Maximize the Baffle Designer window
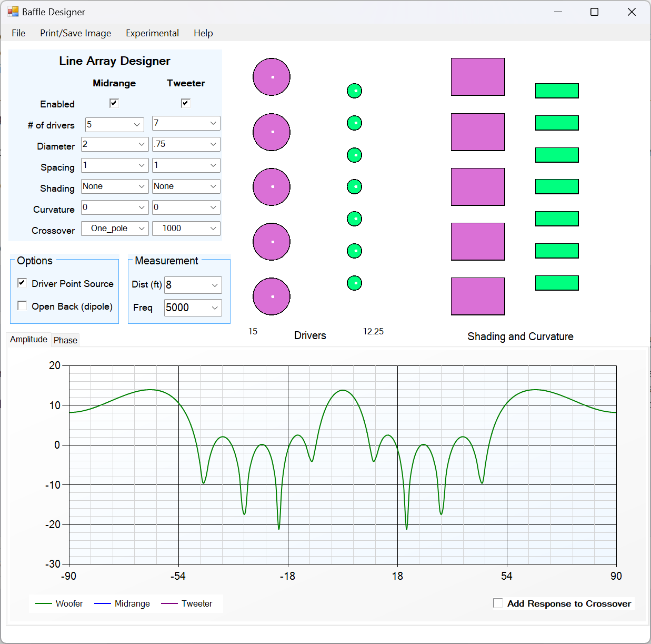The width and height of the screenshot is (651, 644). pyautogui.click(x=594, y=12)
